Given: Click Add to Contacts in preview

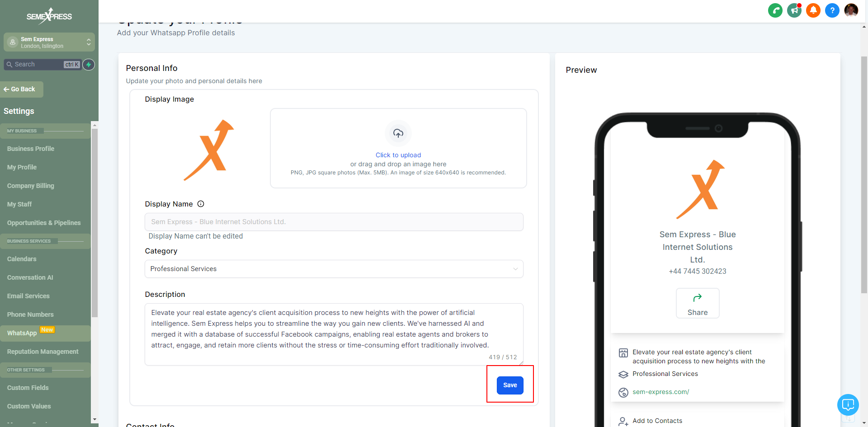Looking at the screenshot, I should coord(657,421).
